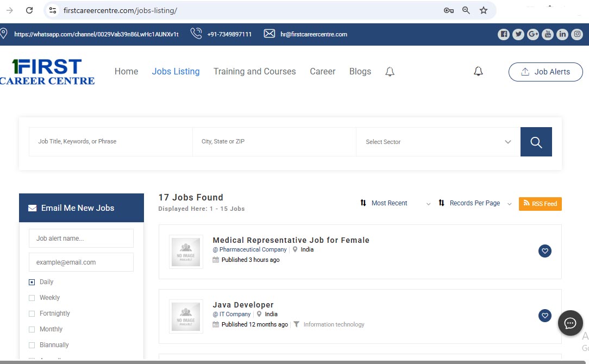Screen dimensions: 589x364
Task: Open the Blogs menu item
Action: [x=360, y=72]
